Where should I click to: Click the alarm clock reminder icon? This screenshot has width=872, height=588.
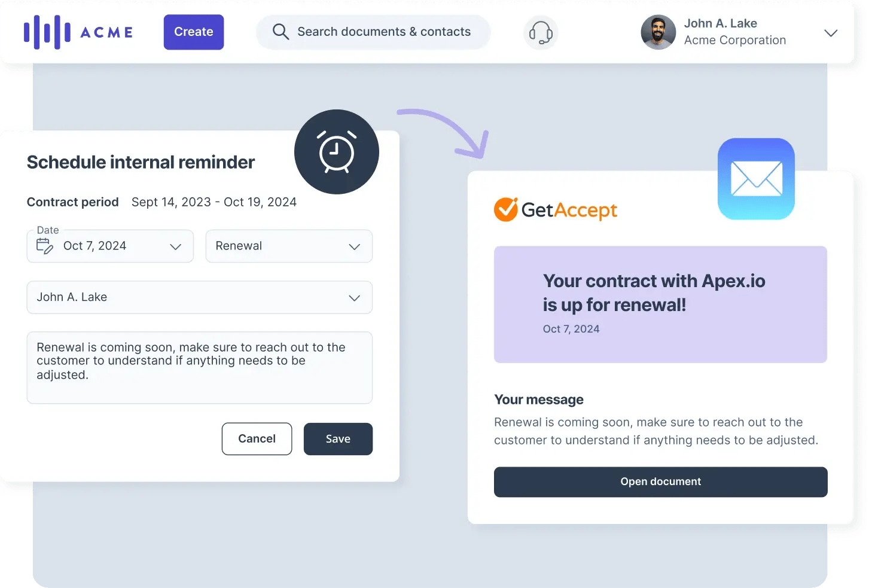[x=337, y=152]
